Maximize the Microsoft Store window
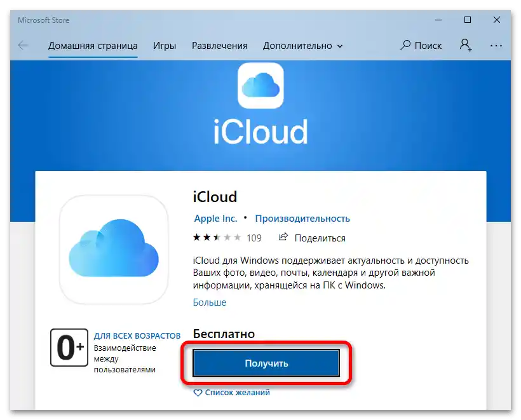This screenshot has height=420, width=521. click(x=468, y=20)
